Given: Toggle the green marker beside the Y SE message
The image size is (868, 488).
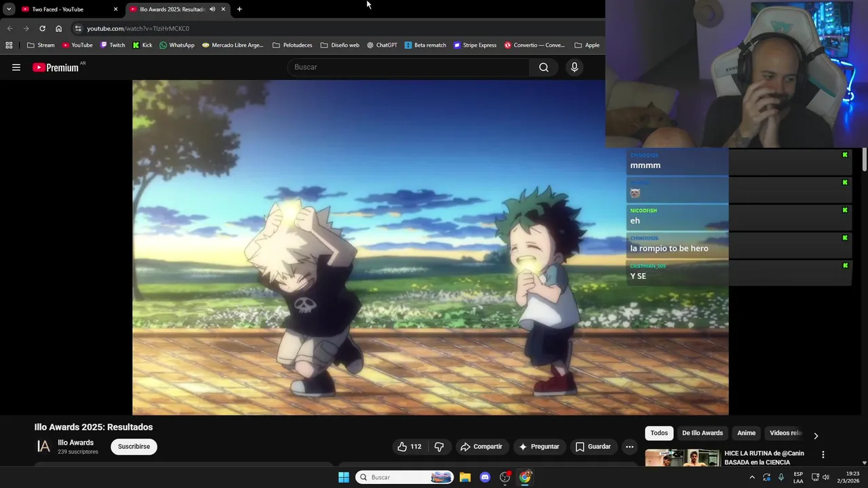Looking at the screenshot, I should 845,266.
